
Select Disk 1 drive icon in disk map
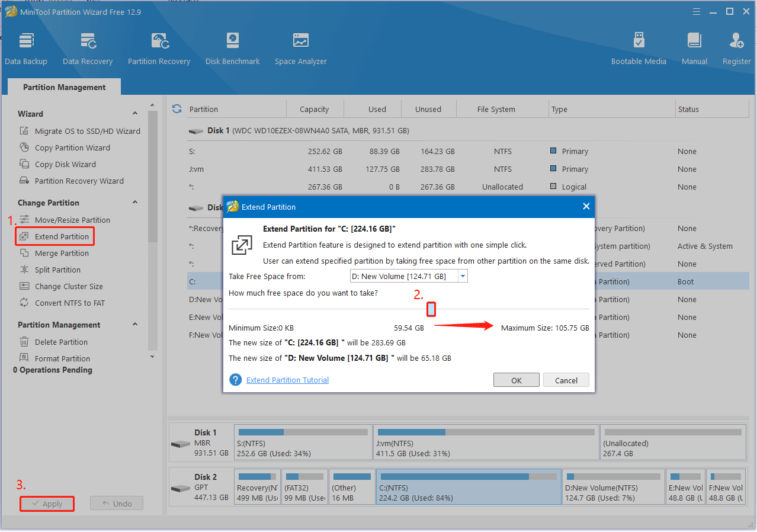point(181,444)
